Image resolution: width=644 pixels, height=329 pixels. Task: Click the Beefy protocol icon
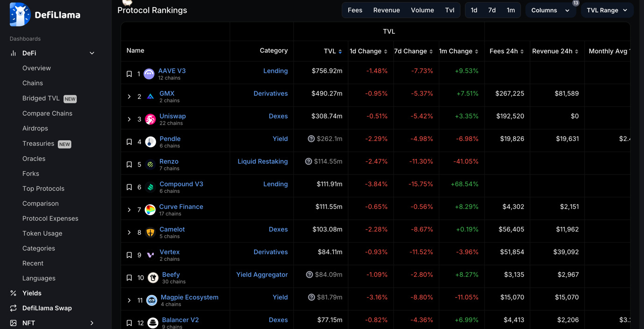tap(153, 278)
